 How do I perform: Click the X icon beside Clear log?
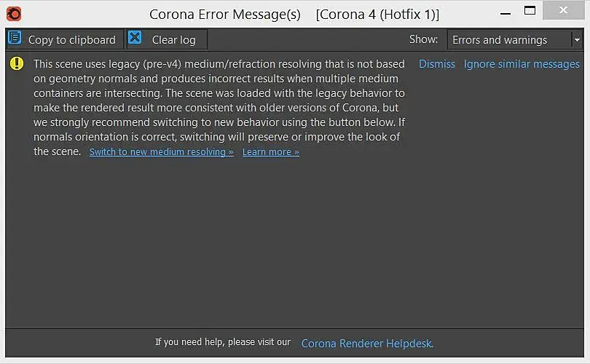135,38
